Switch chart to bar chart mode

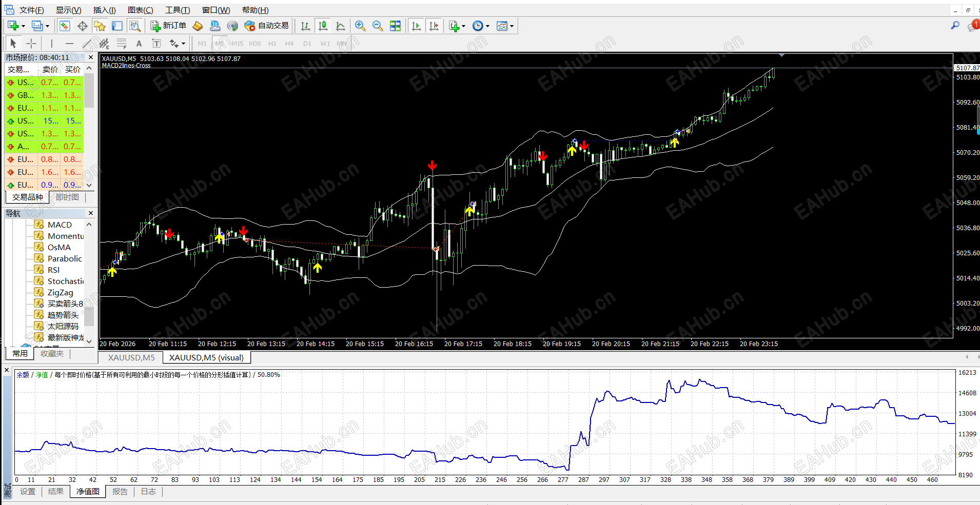pyautogui.click(x=306, y=26)
